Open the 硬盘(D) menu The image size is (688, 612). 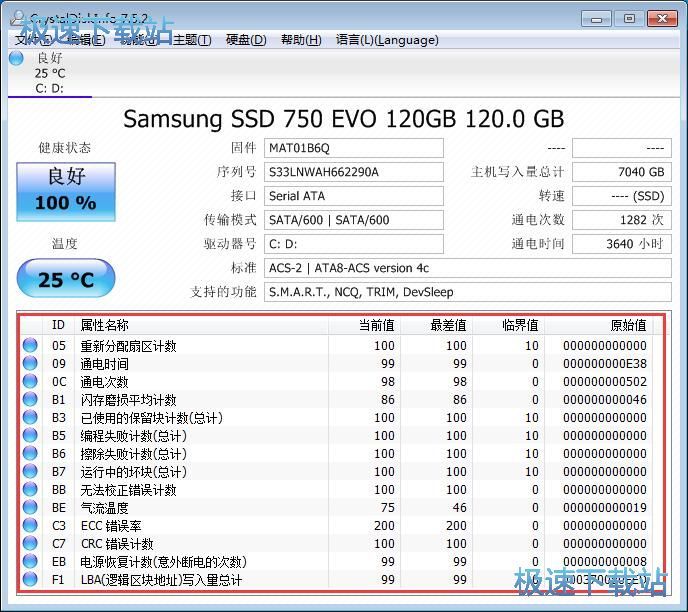pyautogui.click(x=246, y=40)
